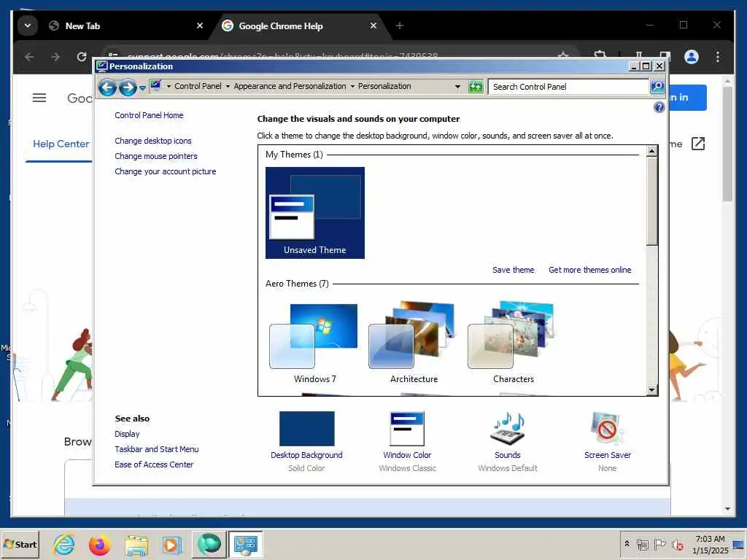The height and width of the screenshot is (560, 747).
Task: Open Ease of Access Center link
Action: [154, 464]
